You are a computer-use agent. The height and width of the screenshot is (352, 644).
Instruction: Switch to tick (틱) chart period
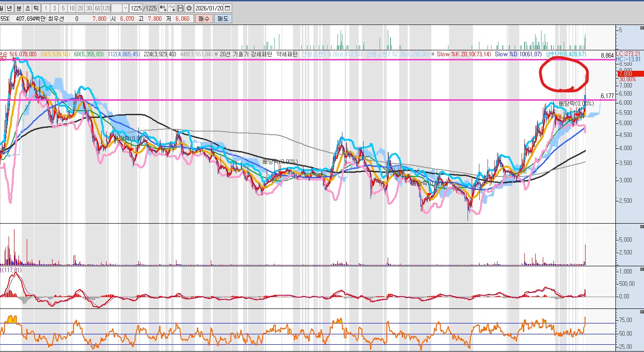(x=36, y=8)
